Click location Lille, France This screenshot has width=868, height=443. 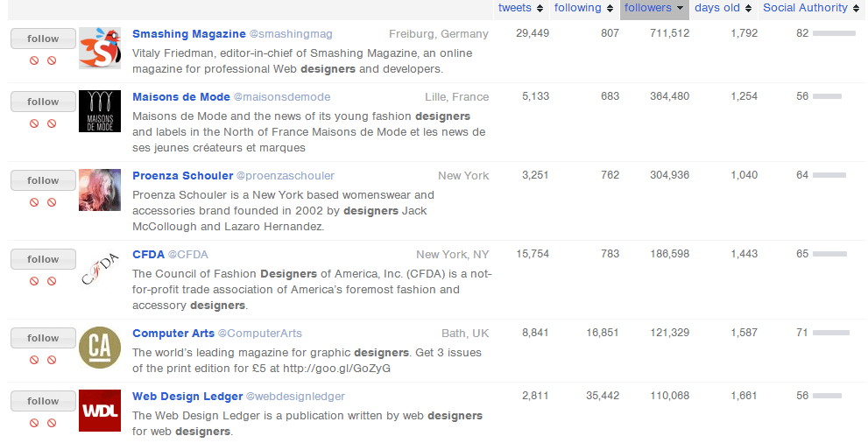[457, 97]
